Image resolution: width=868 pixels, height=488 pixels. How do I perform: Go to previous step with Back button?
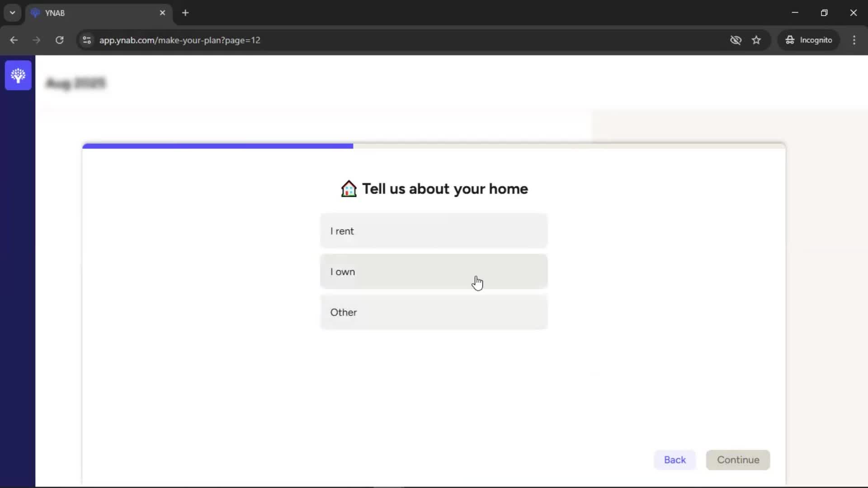pos(675,460)
